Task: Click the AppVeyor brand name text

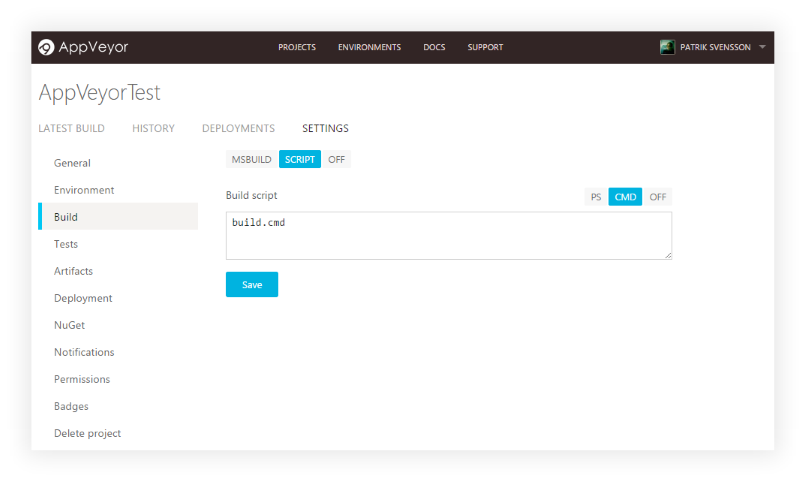Action: click(x=93, y=47)
